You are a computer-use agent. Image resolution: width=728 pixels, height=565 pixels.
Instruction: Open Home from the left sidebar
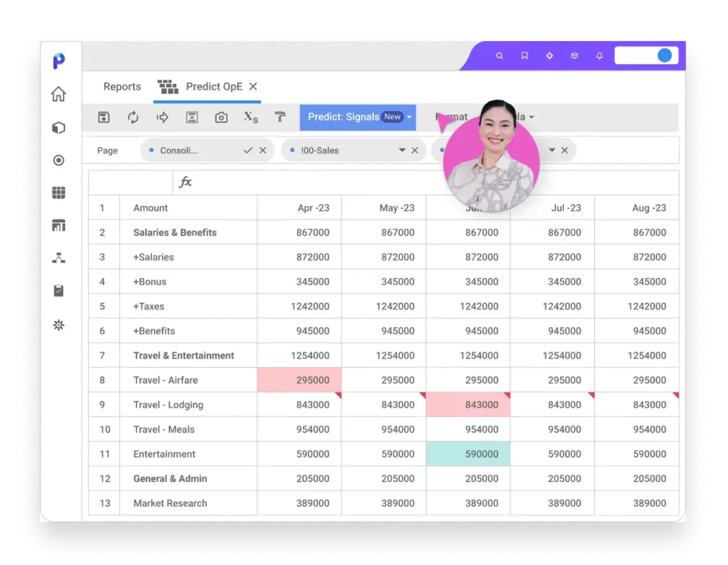tap(58, 94)
